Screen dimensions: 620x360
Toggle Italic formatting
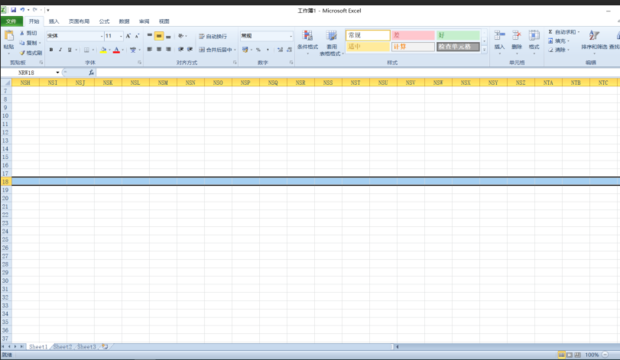[60, 50]
